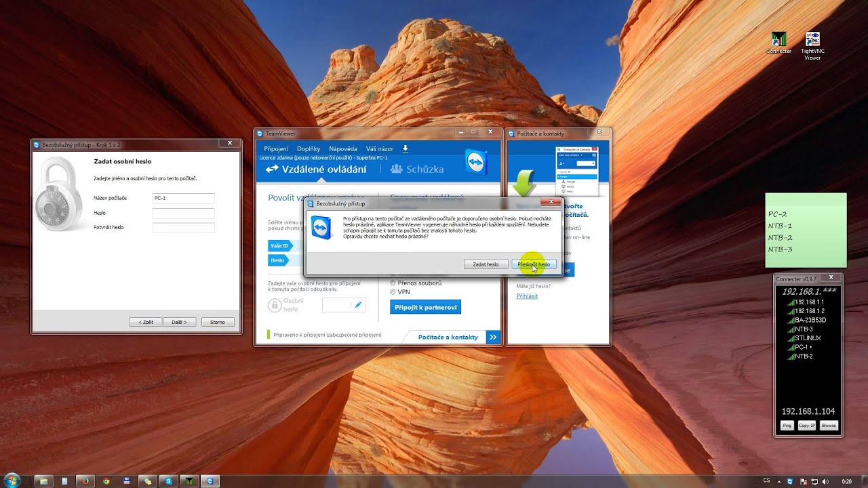Click the Připojit k partnerovi button
Screen dimensions: 868x488
click(426, 307)
